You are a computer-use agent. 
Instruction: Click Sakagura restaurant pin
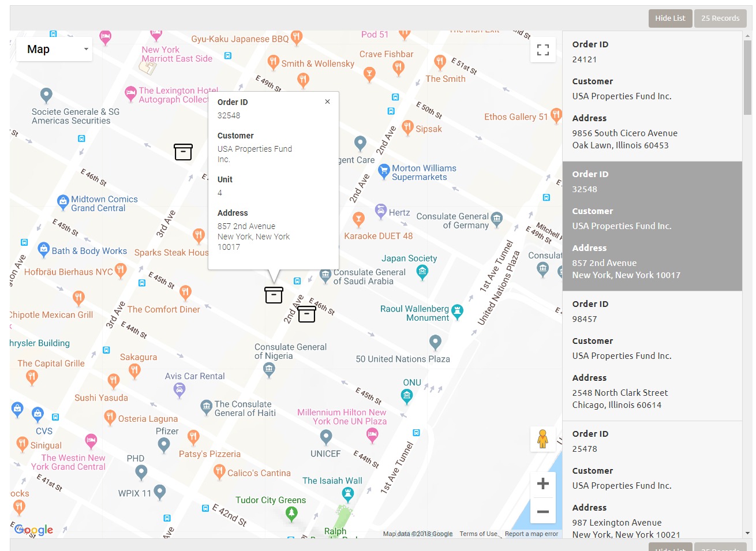click(x=134, y=371)
